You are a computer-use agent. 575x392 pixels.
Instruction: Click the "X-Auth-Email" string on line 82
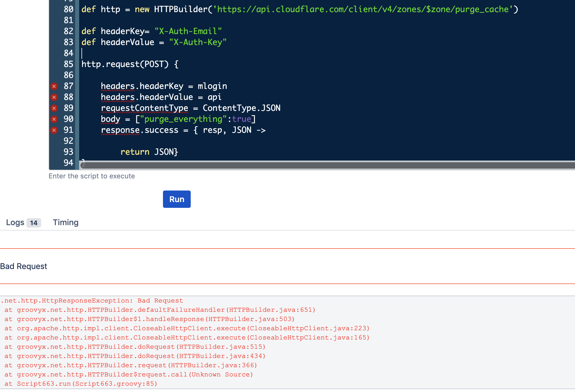188,31
